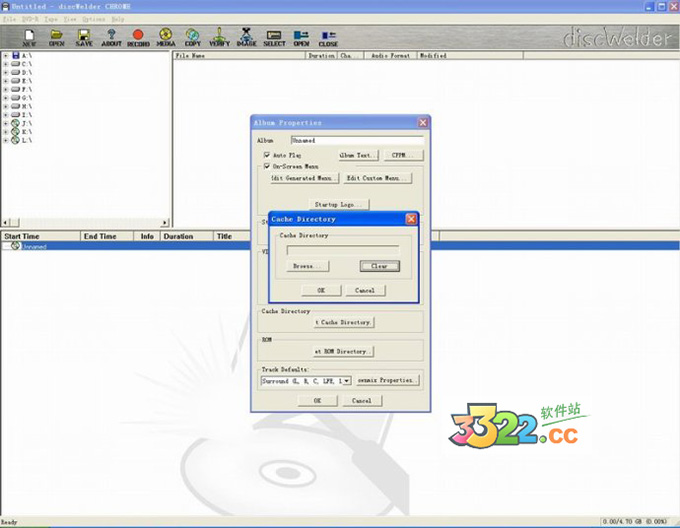Open the Tape menu
Image resolution: width=680 pixels, height=528 pixels.
(50, 19)
